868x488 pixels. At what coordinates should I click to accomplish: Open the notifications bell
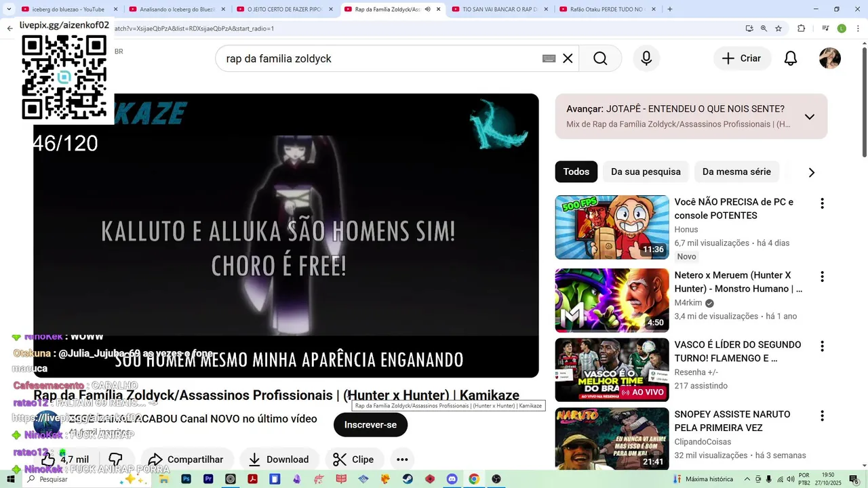[x=790, y=58]
